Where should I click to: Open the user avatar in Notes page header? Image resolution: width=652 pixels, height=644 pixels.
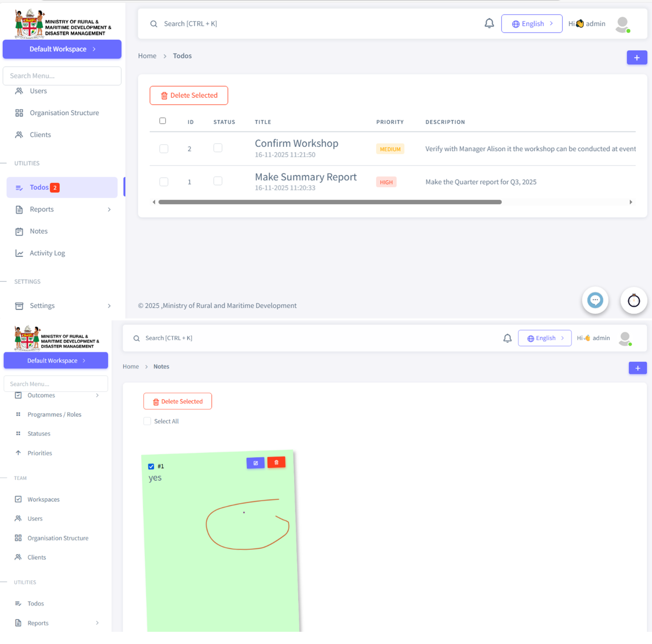[x=625, y=339]
